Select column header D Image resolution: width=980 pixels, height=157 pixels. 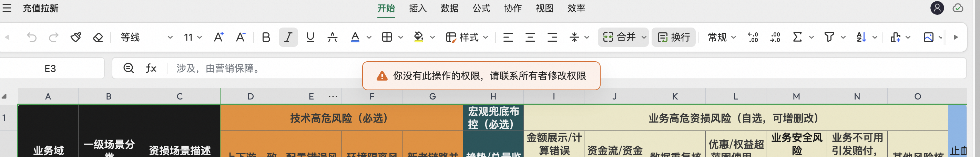click(x=250, y=96)
